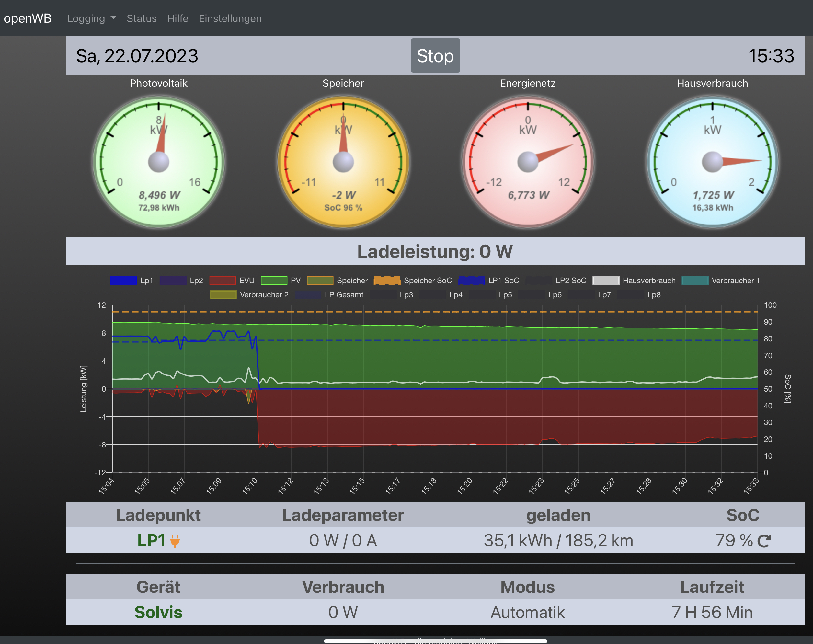Click the orange plug icon beside LP1
Image resolution: width=813 pixels, height=644 pixels.
[x=175, y=541]
